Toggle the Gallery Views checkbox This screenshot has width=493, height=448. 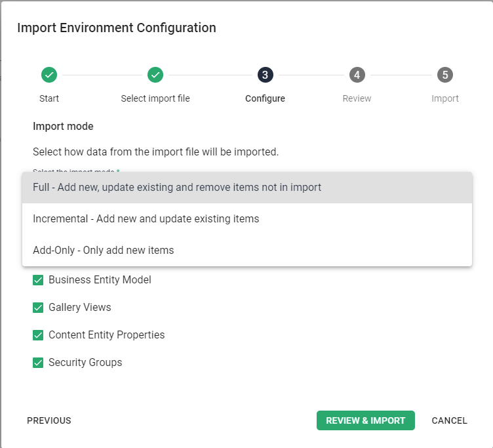(x=38, y=308)
